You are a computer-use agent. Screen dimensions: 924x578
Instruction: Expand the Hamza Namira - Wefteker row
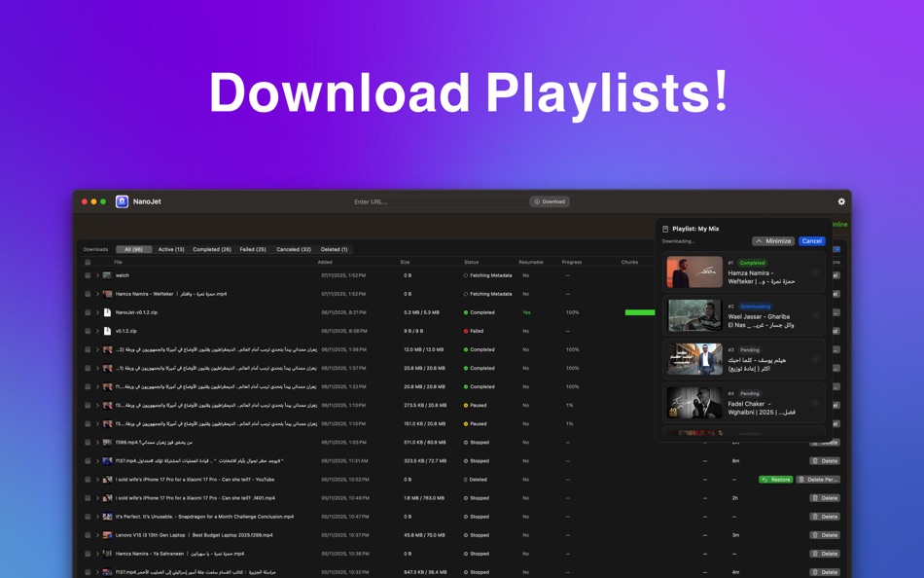(x=98, y=294)
